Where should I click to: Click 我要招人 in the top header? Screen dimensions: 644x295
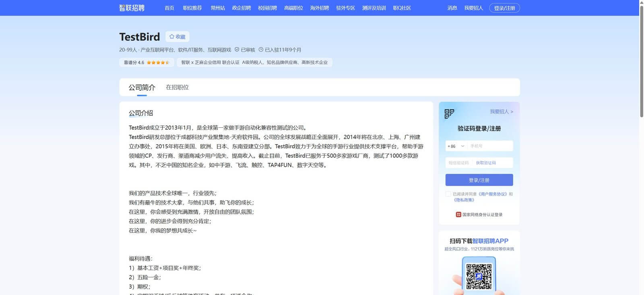tap(473, 8)
